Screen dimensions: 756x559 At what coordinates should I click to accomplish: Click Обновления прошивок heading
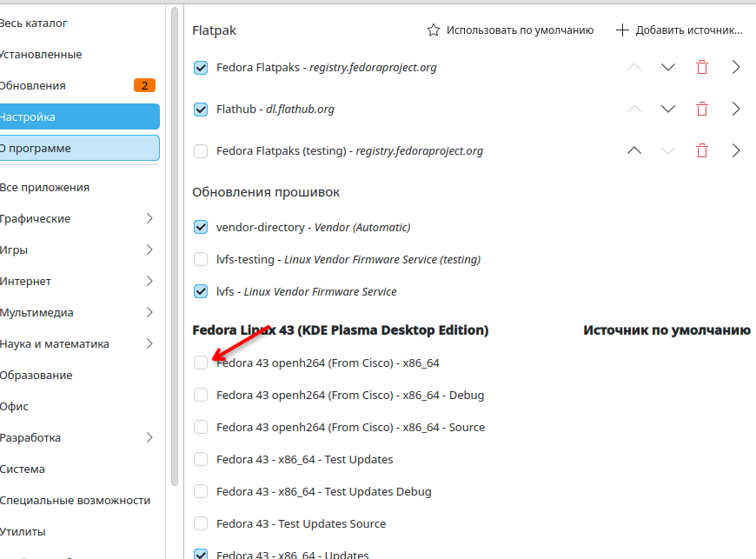point(266,192)
